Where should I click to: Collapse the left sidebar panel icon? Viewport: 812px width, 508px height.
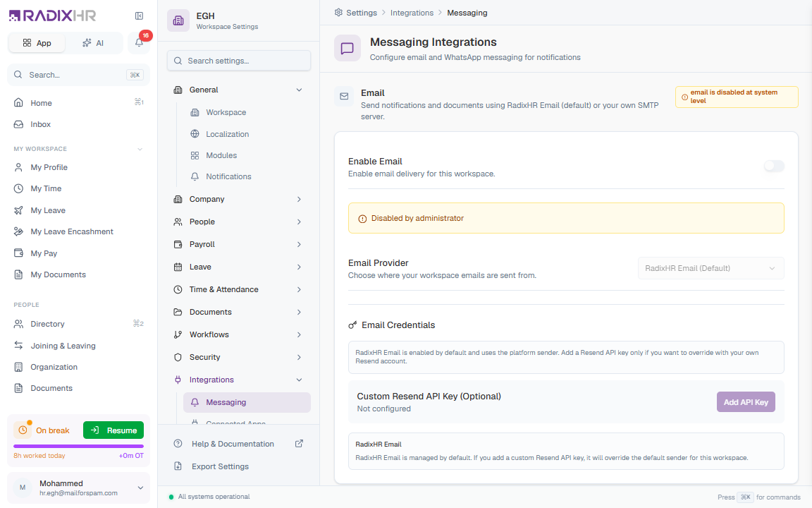coord(139,16)
